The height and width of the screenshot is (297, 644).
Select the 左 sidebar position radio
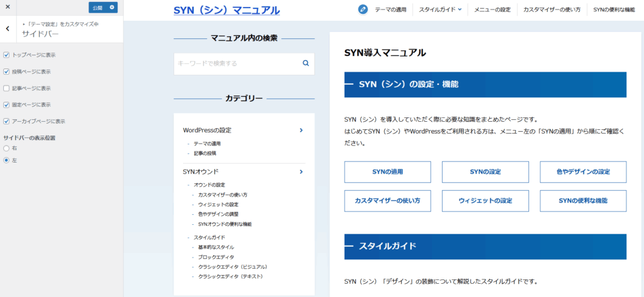[6, 160]
